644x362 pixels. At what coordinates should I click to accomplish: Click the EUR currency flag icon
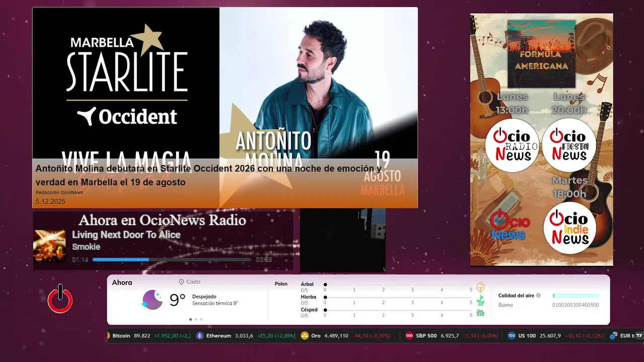coord(613,335)
